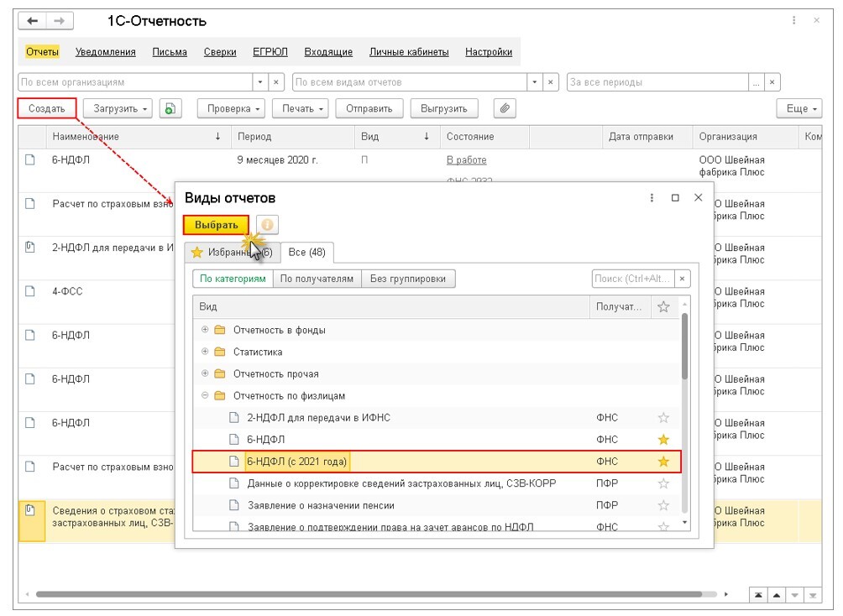The image size is (843, 616).
Task: Click the Создать button
Action: coord(47,108)
